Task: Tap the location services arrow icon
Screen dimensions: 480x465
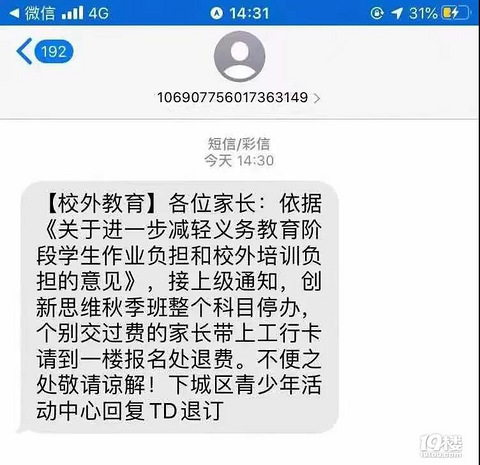Action: click(397, 13)
